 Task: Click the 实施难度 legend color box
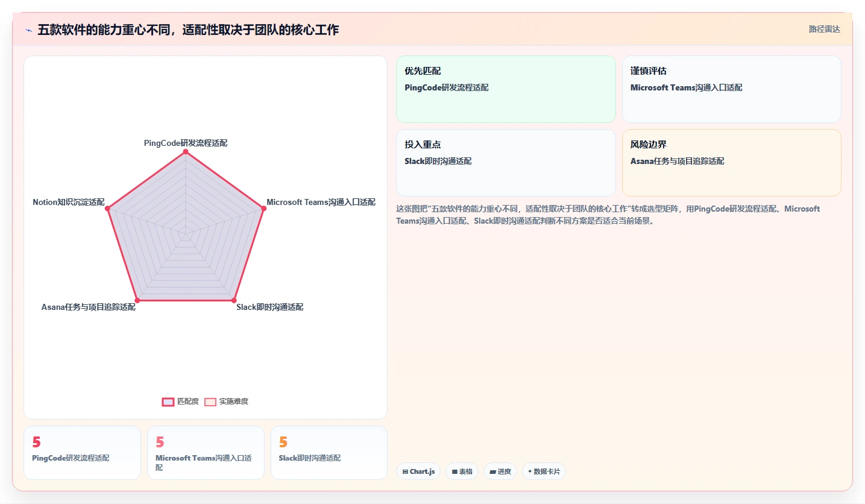point(210,402)
